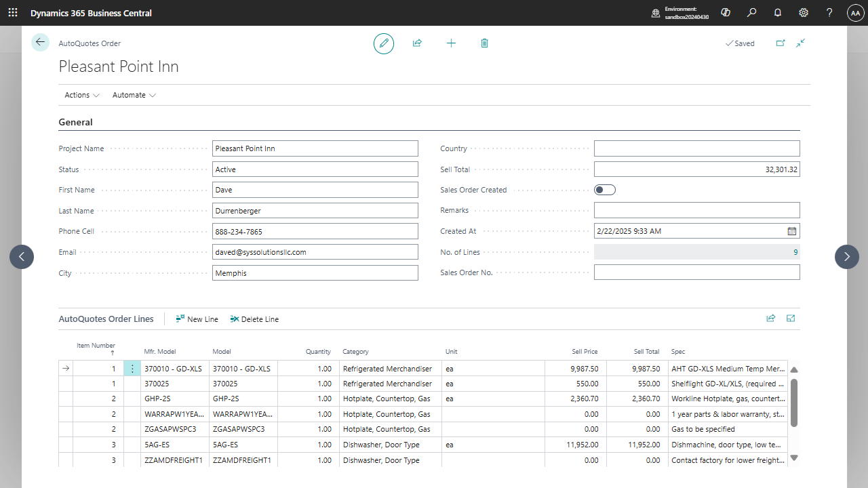This screenshot has height=488, width=868.
Task: Go back using the back arrow
Action: tap(40, 43)
